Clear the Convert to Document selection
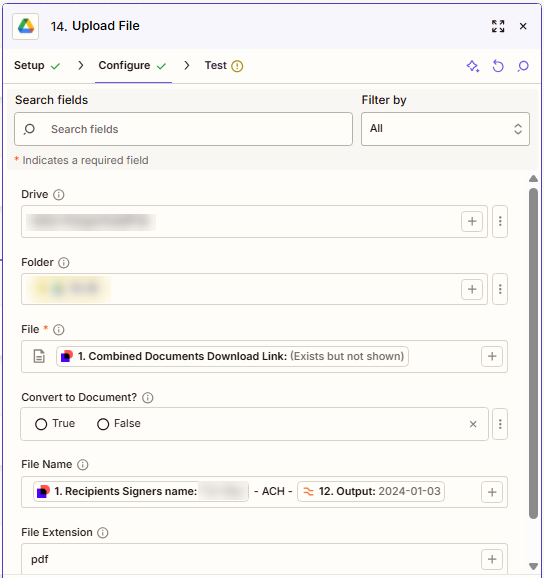Image resolution: width=544 pixels, height=578 pixels. coord(473,424)
